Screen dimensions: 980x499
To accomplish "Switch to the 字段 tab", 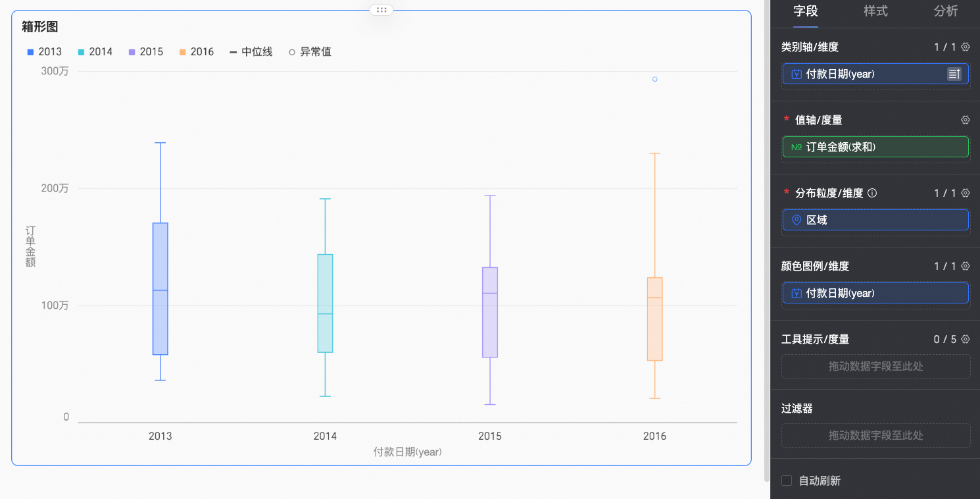I will [806, 11].
